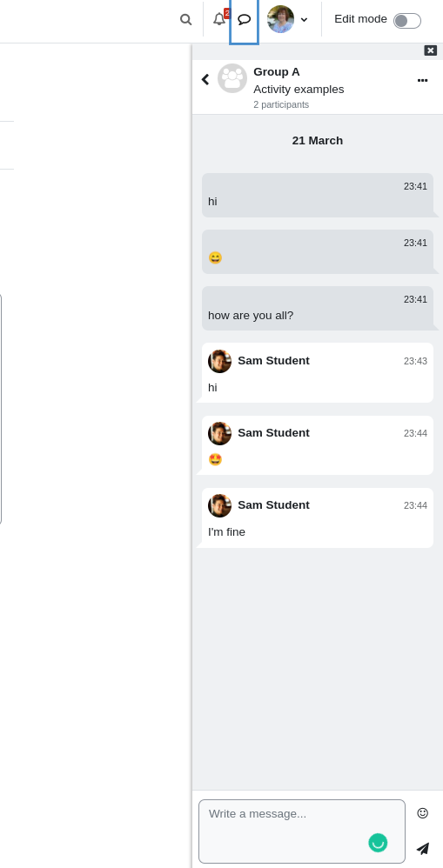443x868 pixels.
Task: Click the Group A avatar icon
Action: 232,78
